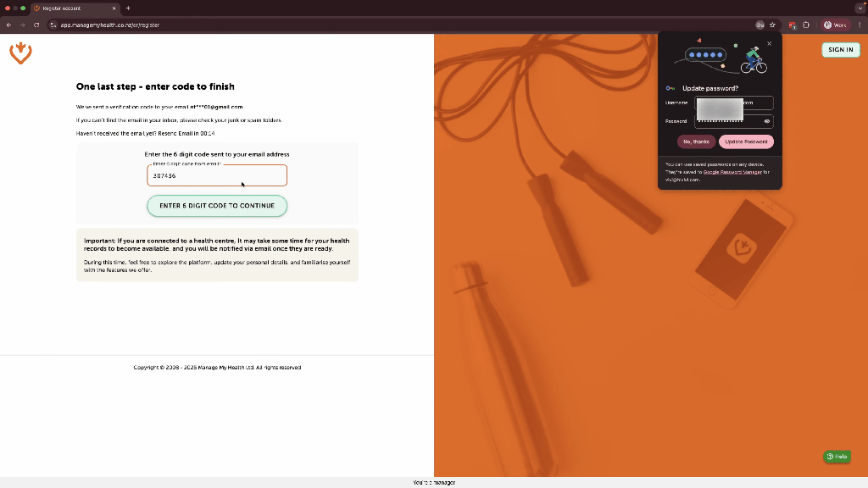
Task: Open Chrome three-dot menu
Action: pyautogui.click(x=860, y=25)
